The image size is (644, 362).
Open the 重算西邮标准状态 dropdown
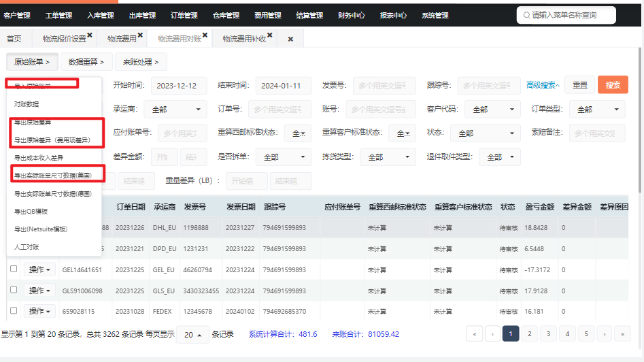point(298,133)
